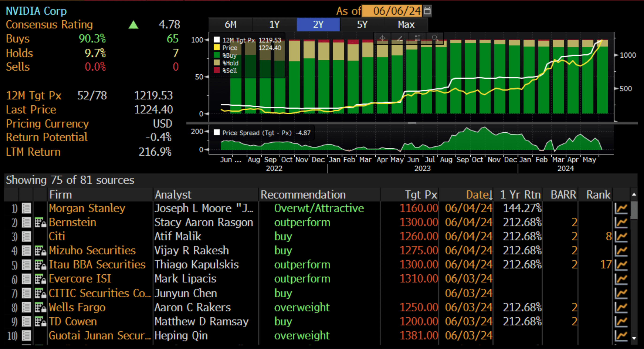Click the green %Buy legend swatch
644x349 pixels.
(x=217, y=55)
